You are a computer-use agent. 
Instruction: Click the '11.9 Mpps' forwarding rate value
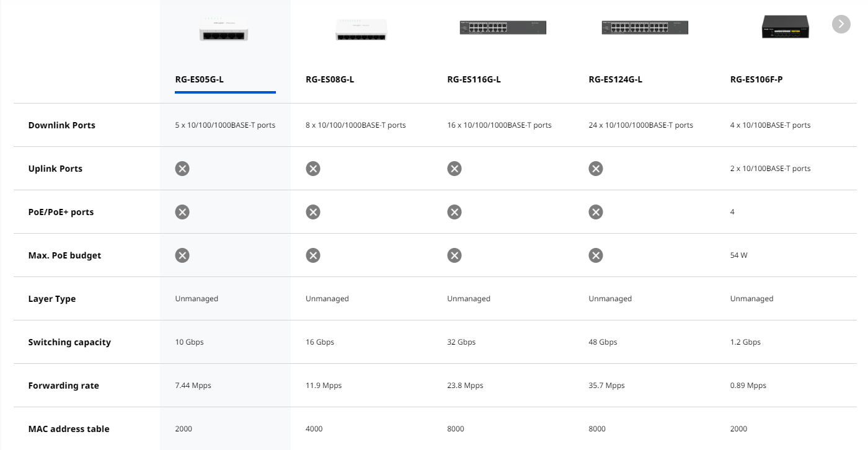[324, 386]
